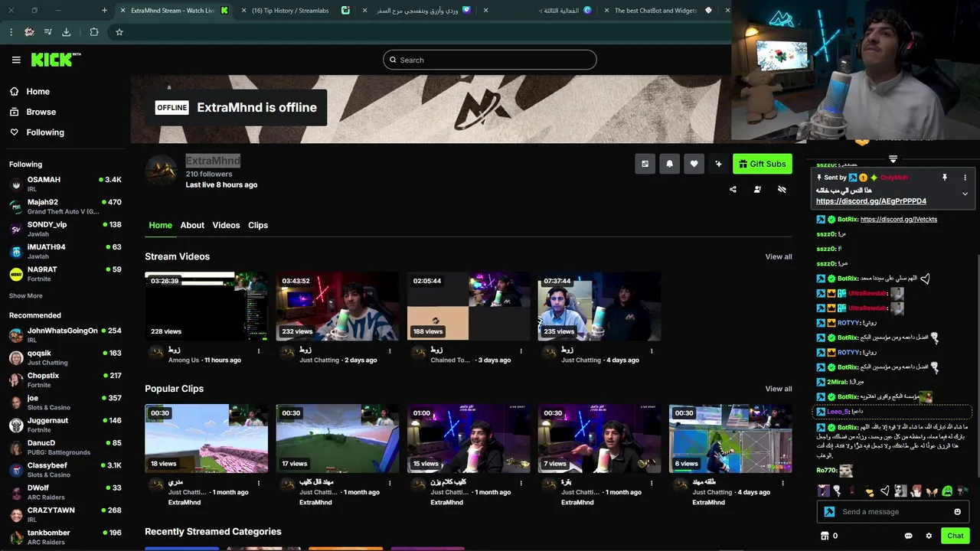
Task: Click the Send a message input
Action: (893, 512)
